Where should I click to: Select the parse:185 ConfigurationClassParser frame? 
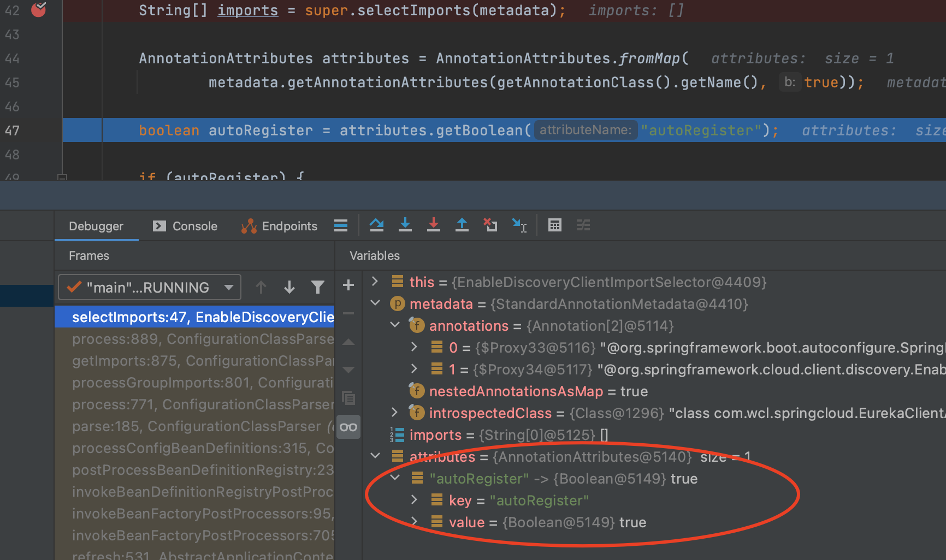(x=194, y=426)
